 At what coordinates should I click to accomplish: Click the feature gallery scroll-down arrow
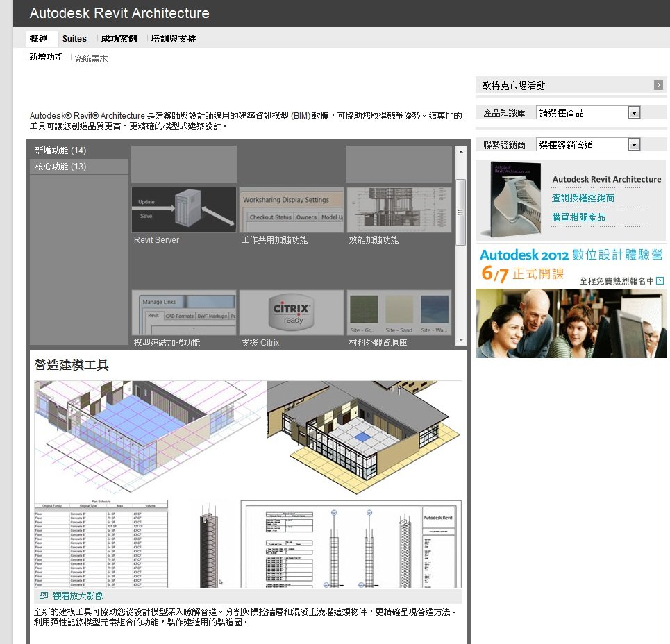[x=460, y=340]
